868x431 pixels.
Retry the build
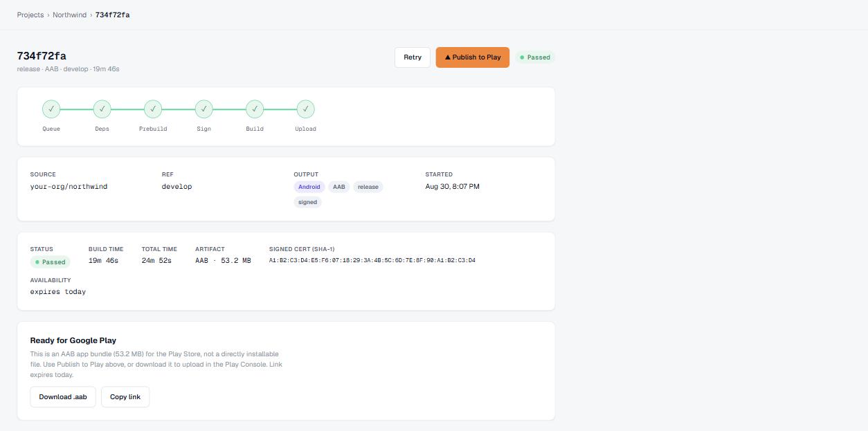(413, 57)
